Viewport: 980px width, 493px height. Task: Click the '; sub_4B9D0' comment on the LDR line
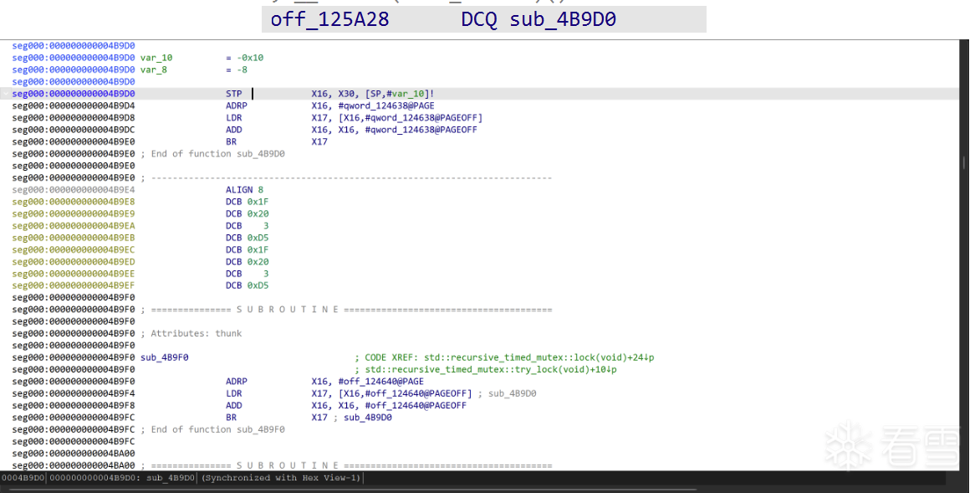[x=507, y=393]
